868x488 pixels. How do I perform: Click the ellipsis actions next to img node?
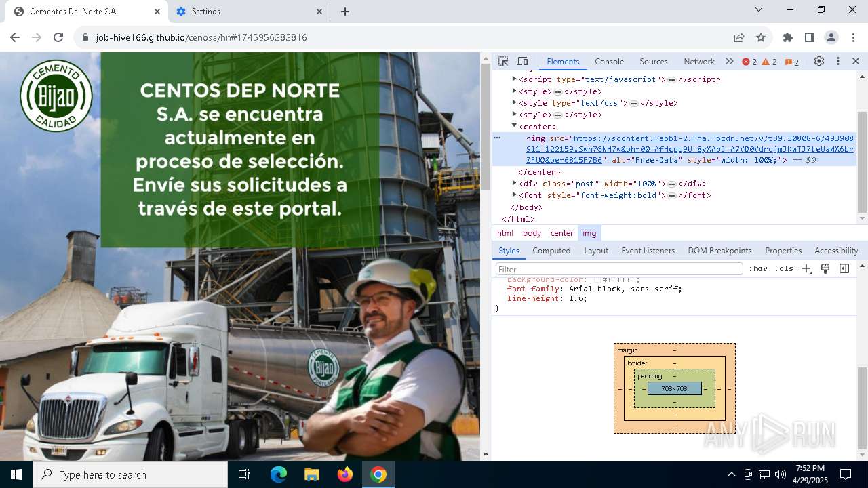tap(497, 137)
